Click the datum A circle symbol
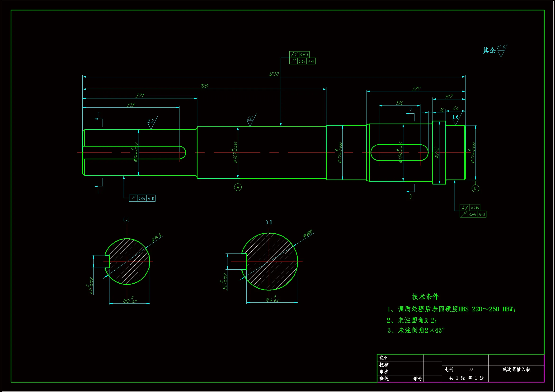Screen dimensions: 555x392 click(238, 187)
